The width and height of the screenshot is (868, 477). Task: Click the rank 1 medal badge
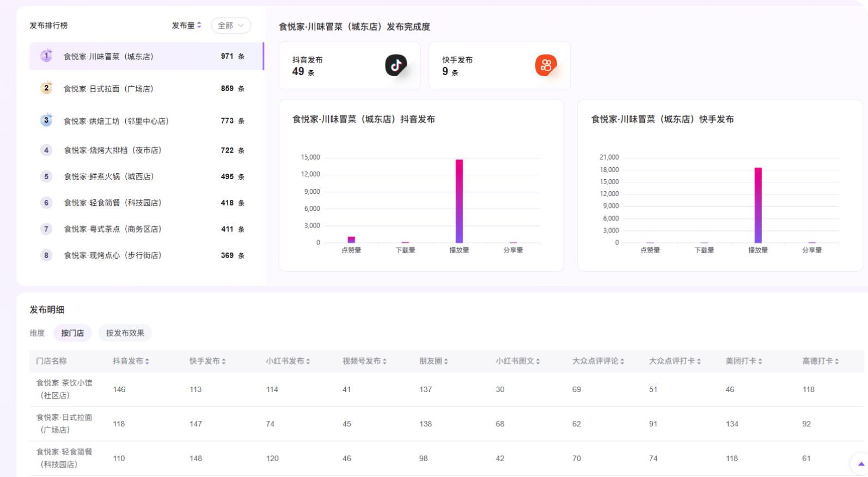pyautogui.click(x=46, y=56)
